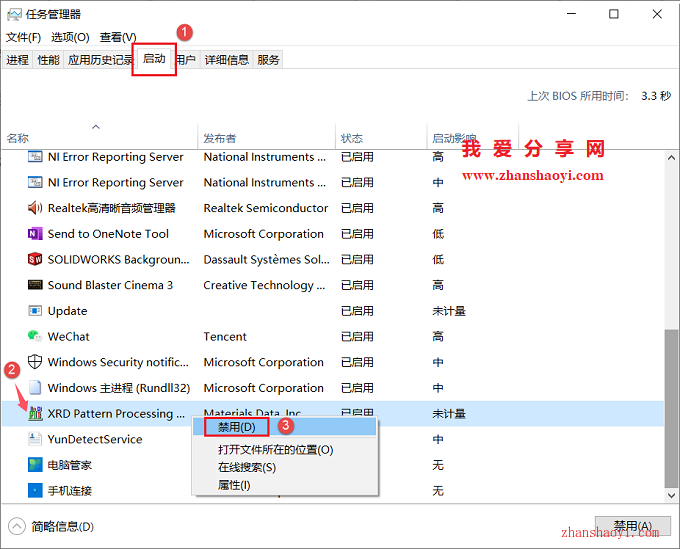
Task: Click the SOLIDWORKS Background startup icon
Action: point(36,260)
